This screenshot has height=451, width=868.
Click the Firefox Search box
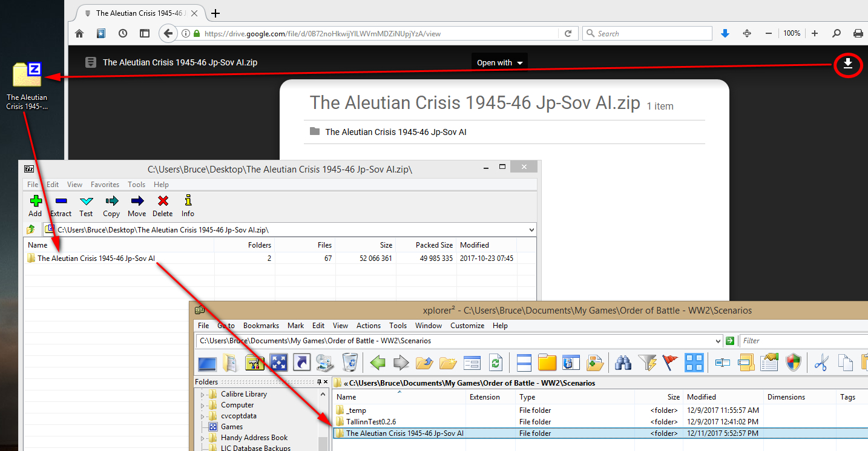[x=647, y=34]
